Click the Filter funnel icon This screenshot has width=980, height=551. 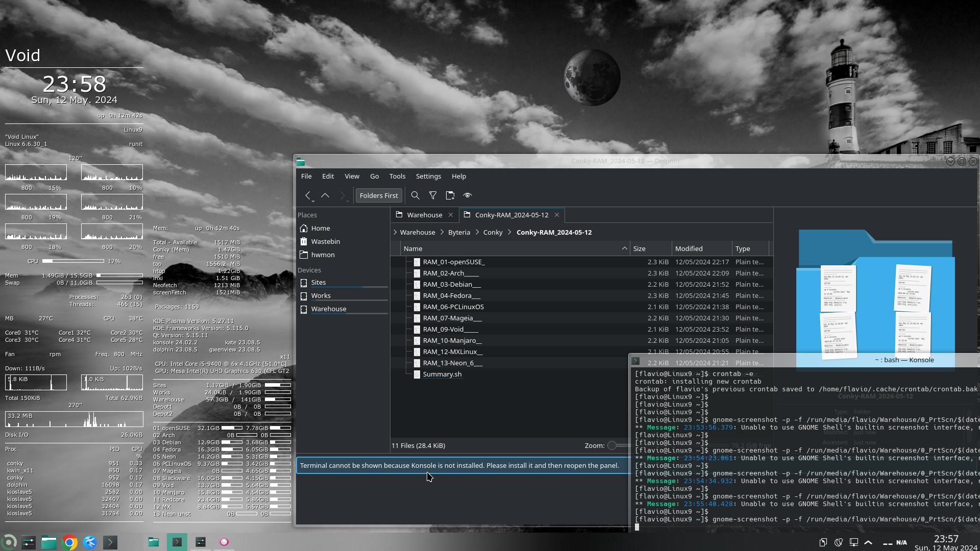tap(433, 195)
